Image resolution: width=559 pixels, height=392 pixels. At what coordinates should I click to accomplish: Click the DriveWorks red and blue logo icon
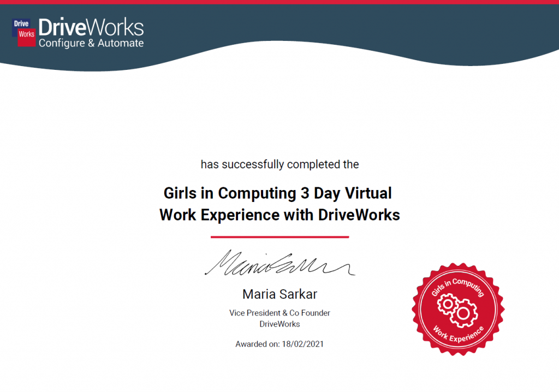pos(24,32)
